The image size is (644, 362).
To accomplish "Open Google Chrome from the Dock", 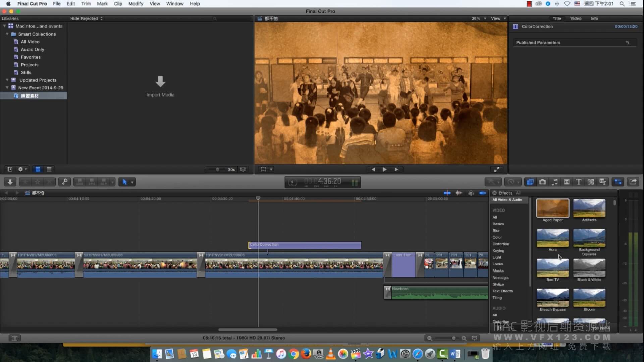I will 293,354.
